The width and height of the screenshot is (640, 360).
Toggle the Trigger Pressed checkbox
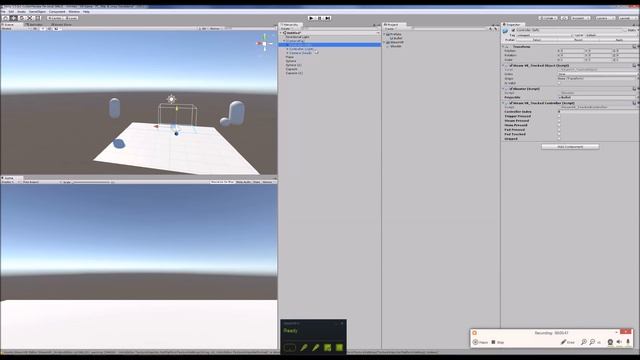559,116
